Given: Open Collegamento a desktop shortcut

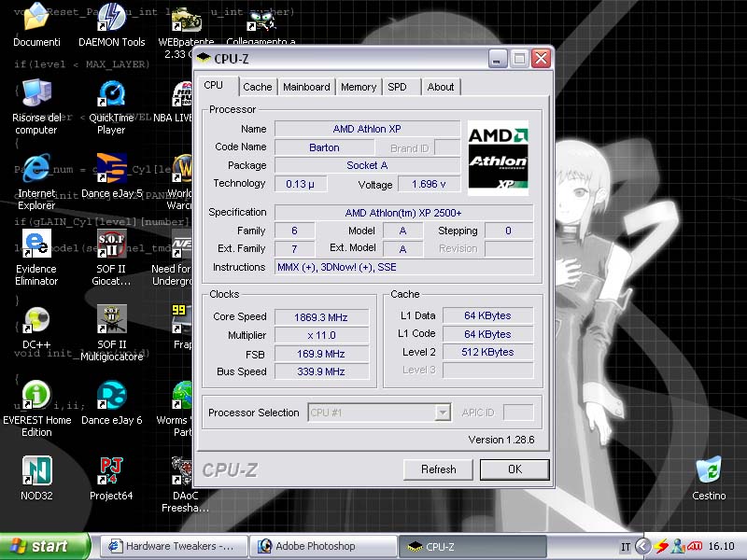Looking at the screenshot, I should tap(261, 19).
